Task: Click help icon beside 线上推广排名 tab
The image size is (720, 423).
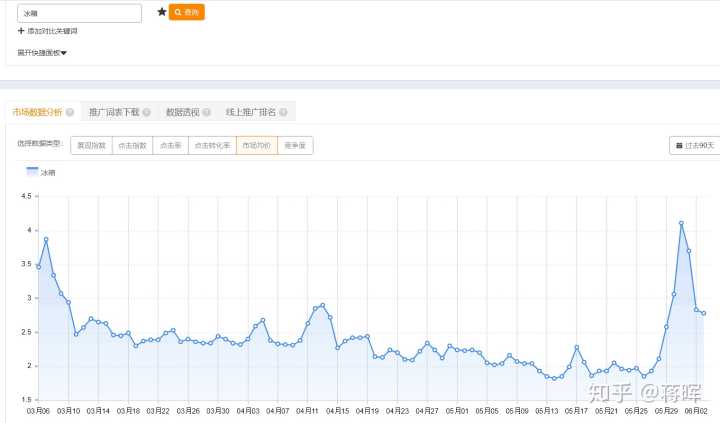Action: (283, 112)
